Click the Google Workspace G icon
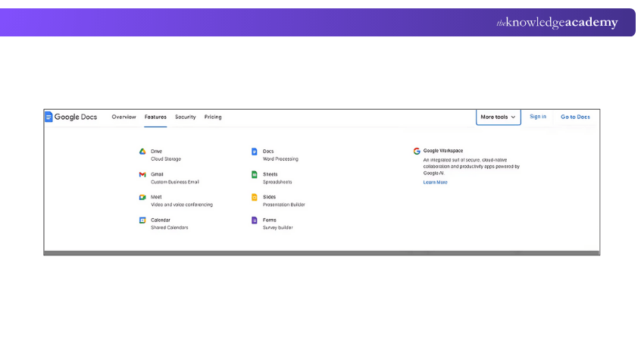The height and width of the screenshot is (341, 644). [x=417, y=151]
